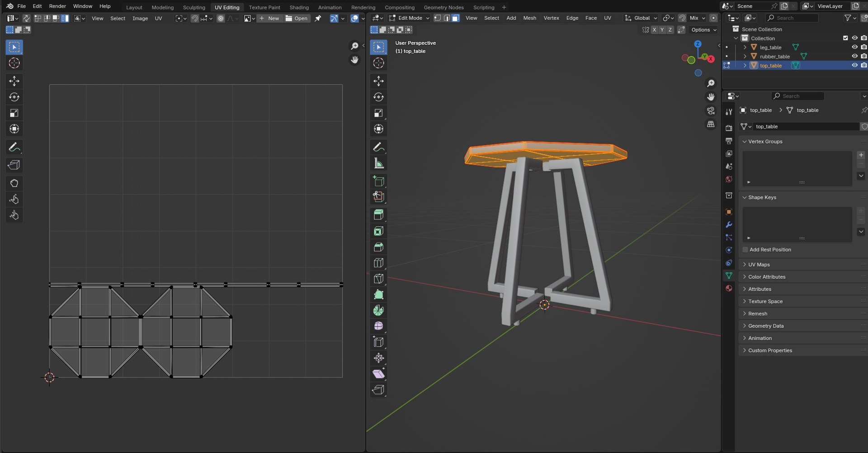Select the Spin tool
The width and height of the screenshot is (868, 453).
[378, 310]
